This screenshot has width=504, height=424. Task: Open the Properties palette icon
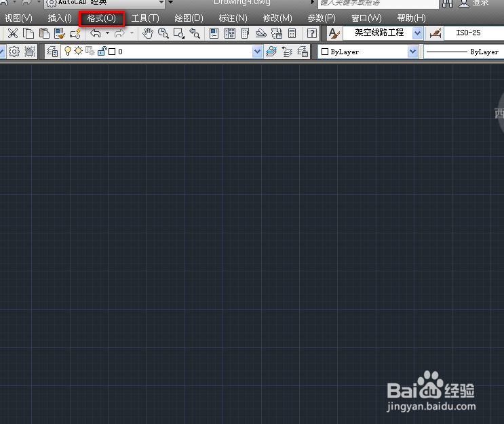[214, 33]
